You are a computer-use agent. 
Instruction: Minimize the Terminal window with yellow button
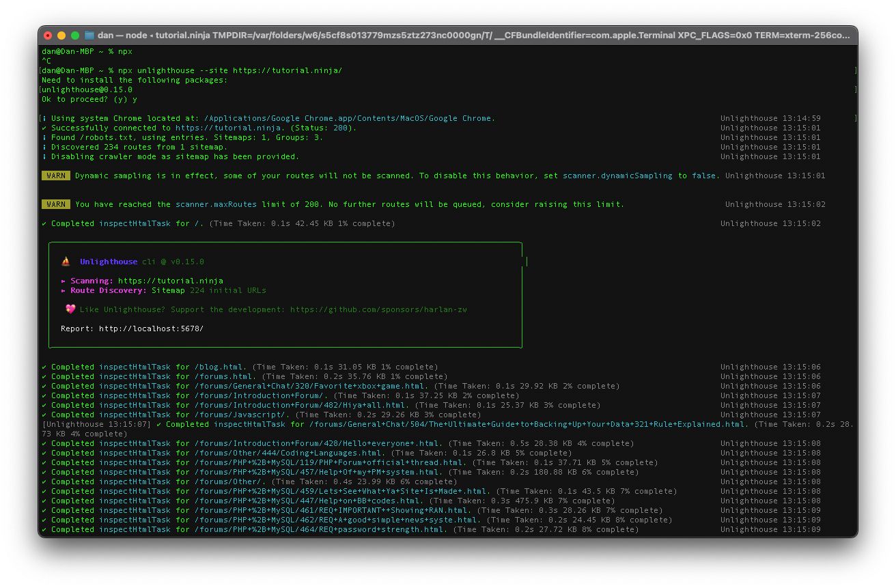pos(61,35)
